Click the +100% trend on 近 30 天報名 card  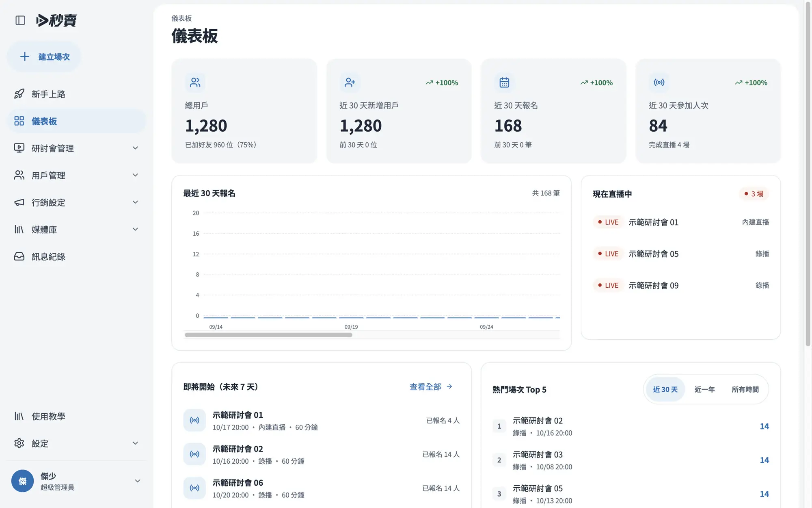coord(596,82)
